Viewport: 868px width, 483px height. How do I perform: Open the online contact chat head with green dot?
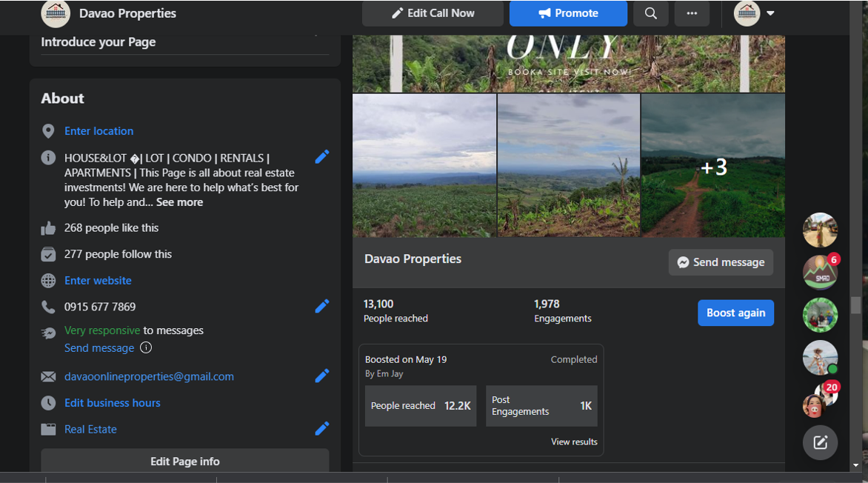coord(820,357)
